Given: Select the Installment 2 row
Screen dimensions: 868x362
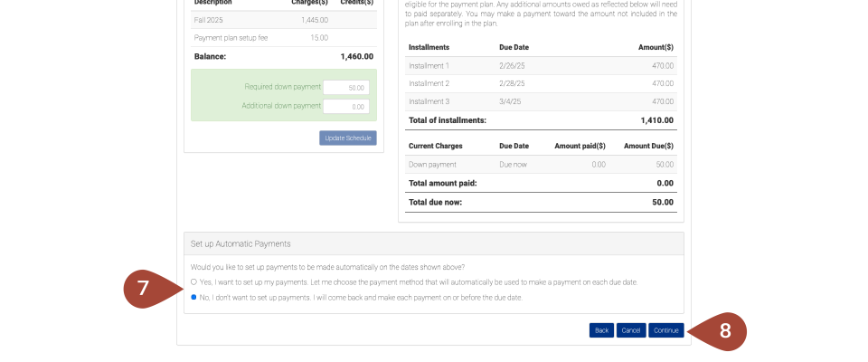Looking at the screenshot, I should pos(541,83).
